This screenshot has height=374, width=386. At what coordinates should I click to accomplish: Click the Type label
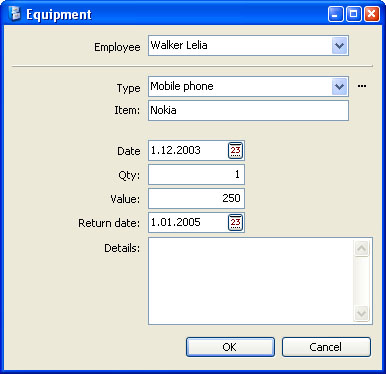[129, 89]
